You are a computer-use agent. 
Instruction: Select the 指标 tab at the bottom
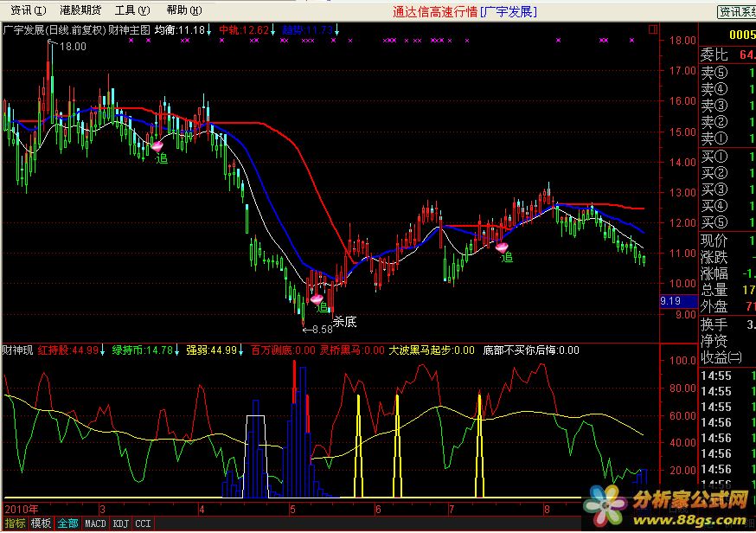(x=15, y=523)
